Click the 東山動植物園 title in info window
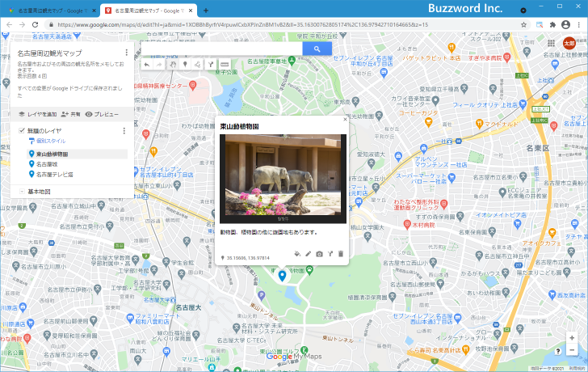 tap(239, 126)
